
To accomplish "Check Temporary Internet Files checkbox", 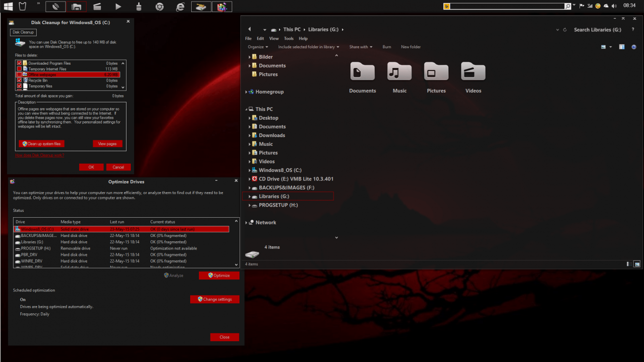I will 19,69.
